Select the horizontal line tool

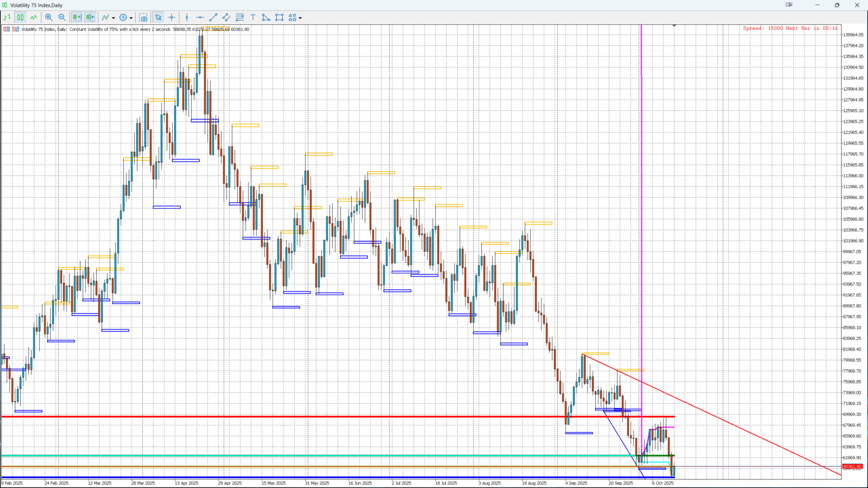coord(200,18)
